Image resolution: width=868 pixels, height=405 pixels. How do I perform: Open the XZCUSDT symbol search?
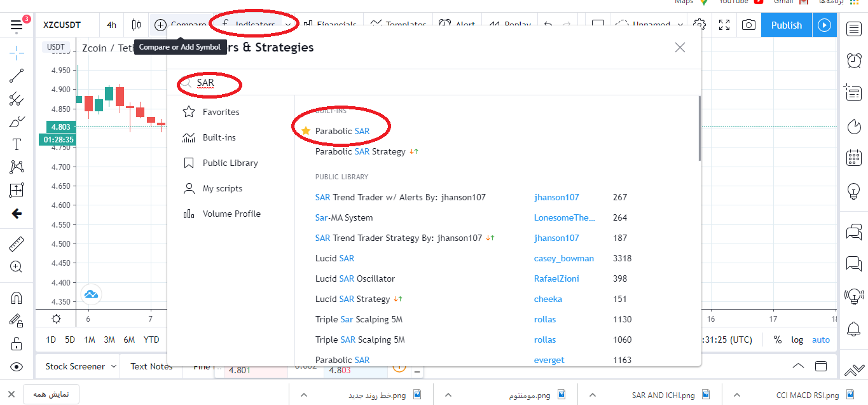click(x=62, y=25)
